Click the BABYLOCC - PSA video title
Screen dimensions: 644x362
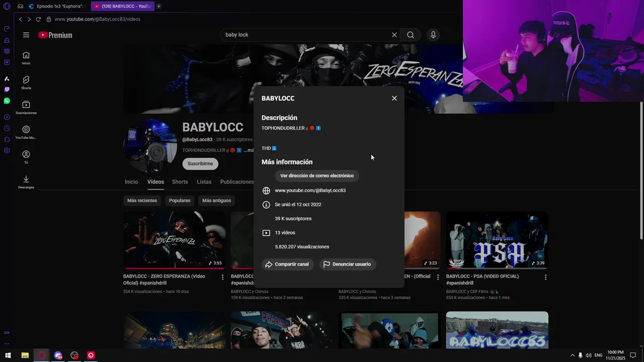(x=482, y=280)
